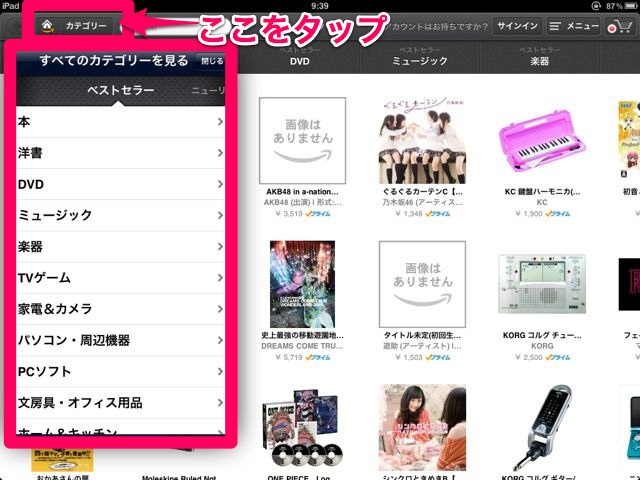Expand chevron on DVD row
This screenshot has height=480, width=640.
(x=220, y=184)
